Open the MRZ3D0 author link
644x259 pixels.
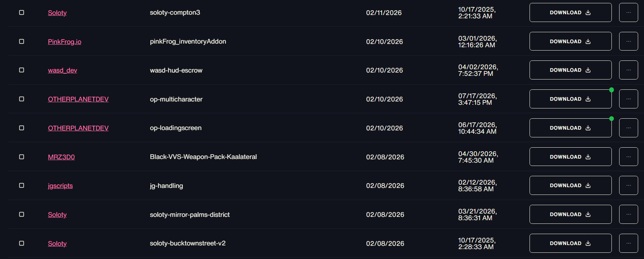coord(61,157)
